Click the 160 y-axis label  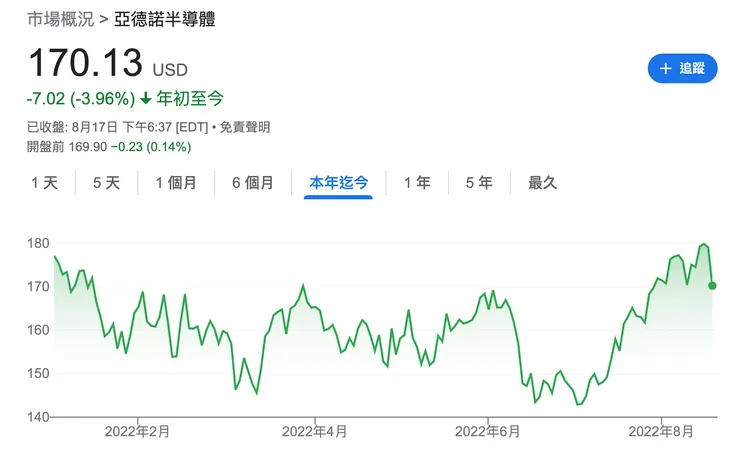[38, 330]
